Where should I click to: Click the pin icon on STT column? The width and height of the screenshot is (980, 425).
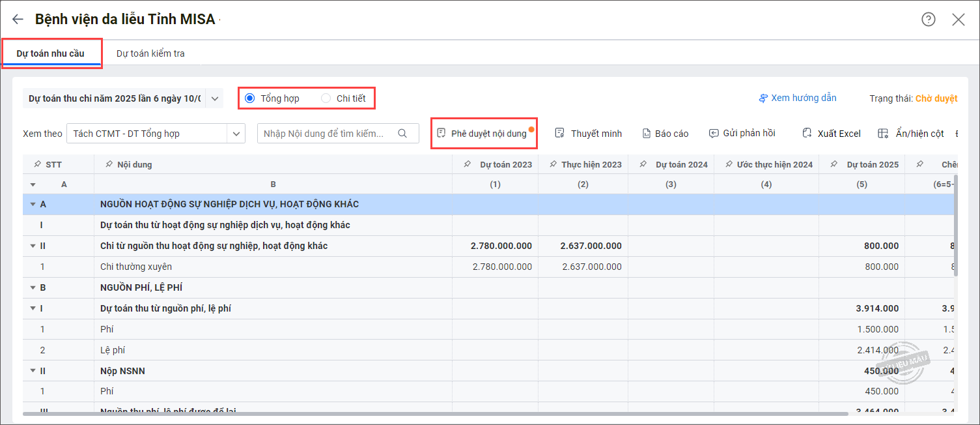(x=37, y=165)
